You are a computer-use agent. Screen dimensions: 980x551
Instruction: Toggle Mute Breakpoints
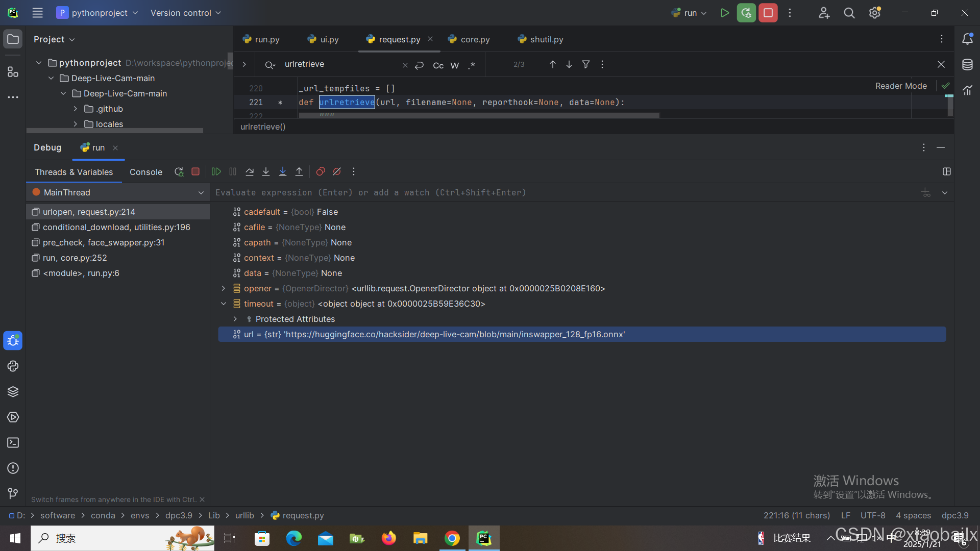(337, 172)
